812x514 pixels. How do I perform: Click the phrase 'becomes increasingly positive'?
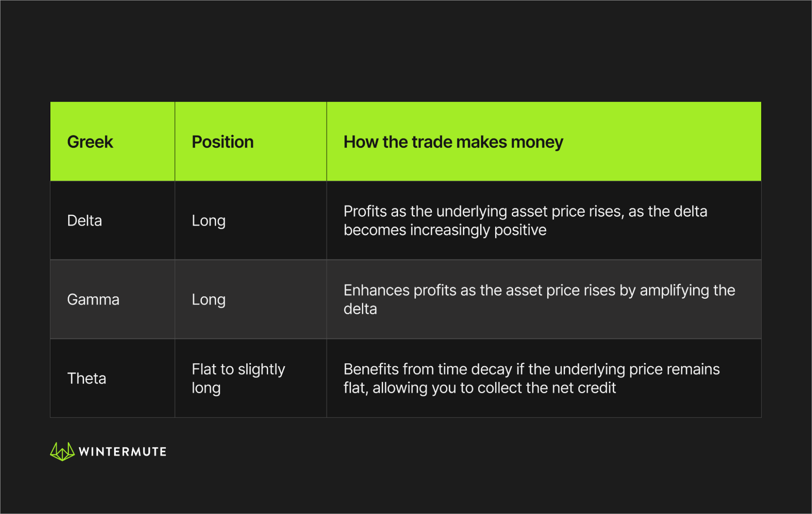click(445, 230)
